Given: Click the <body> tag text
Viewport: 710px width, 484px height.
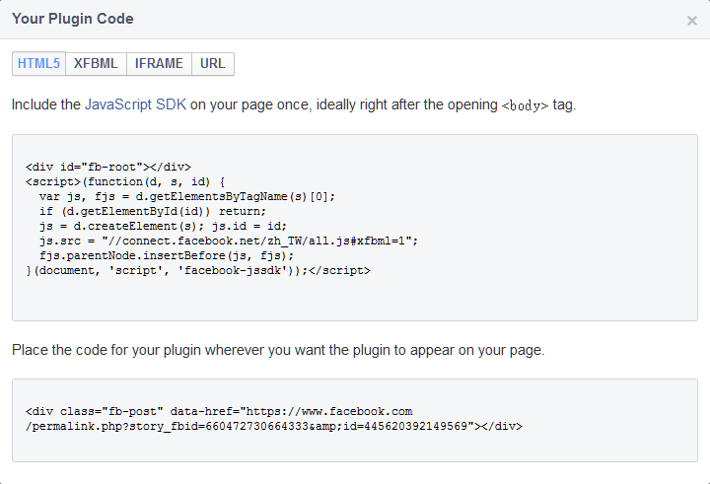Looking at the screenshot, I should click(x=524, y=105).
